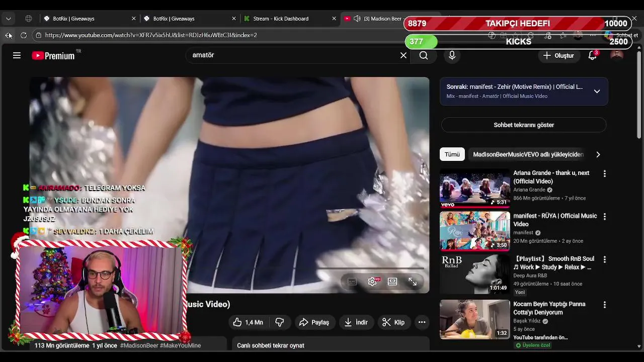Create a clip with Klip scissors button

tap(393, 322)
